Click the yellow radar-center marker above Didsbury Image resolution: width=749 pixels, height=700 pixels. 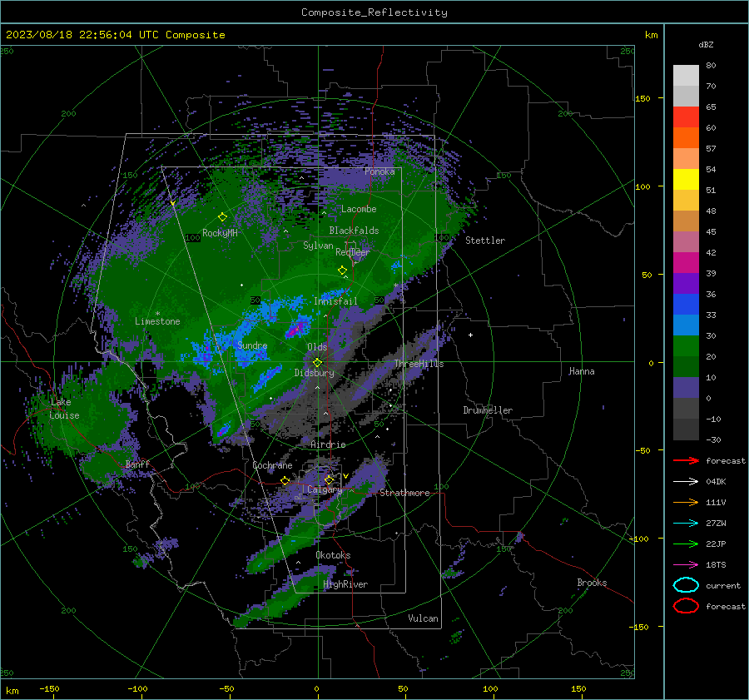(317, 363)
